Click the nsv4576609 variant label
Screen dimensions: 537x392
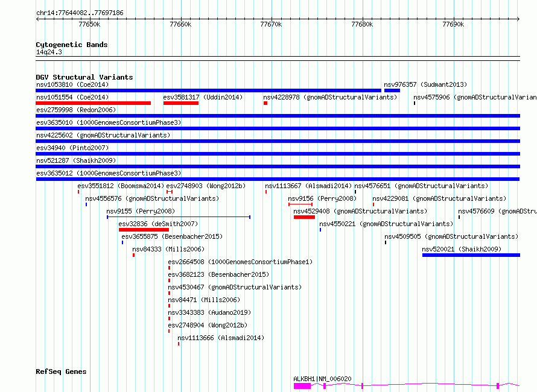click(x=497, y=211)
